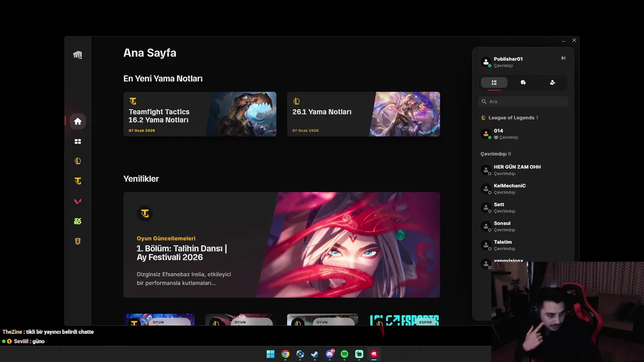Open Discord from the taskbar
Screen dimensions: 644x362
point(330,354)
